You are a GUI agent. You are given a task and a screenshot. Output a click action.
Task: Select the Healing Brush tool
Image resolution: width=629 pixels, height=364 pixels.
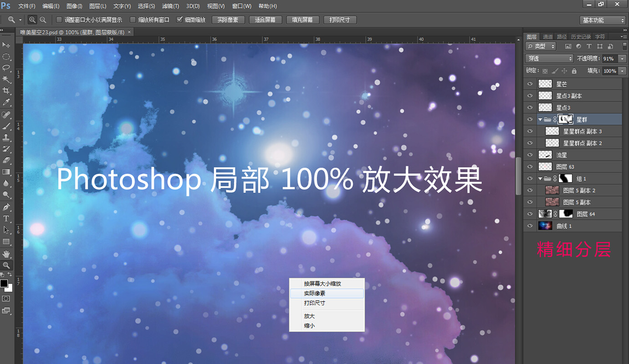click(x=6, y=114)
